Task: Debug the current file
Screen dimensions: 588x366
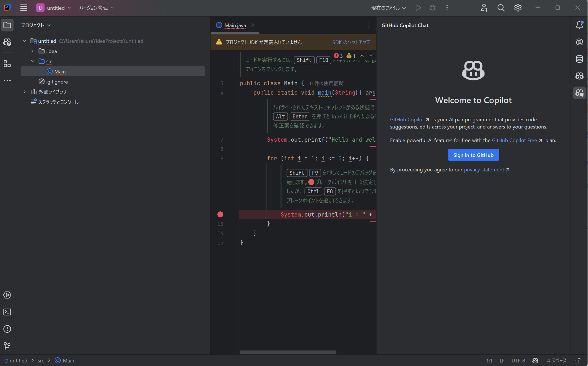Action: pos(432,8)
